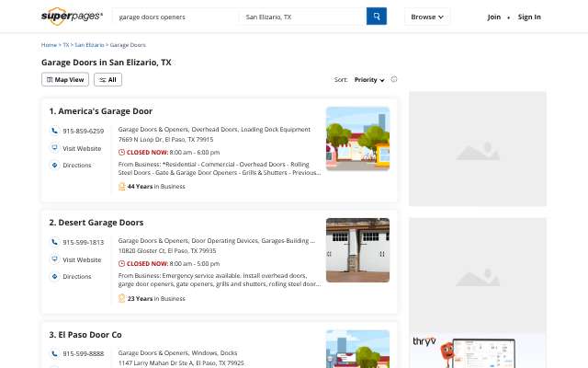Click the Garage Doors in San Elizario heading
Image resolution: width=588 pixels, height=368 pixels.
(x=107, y=63)
